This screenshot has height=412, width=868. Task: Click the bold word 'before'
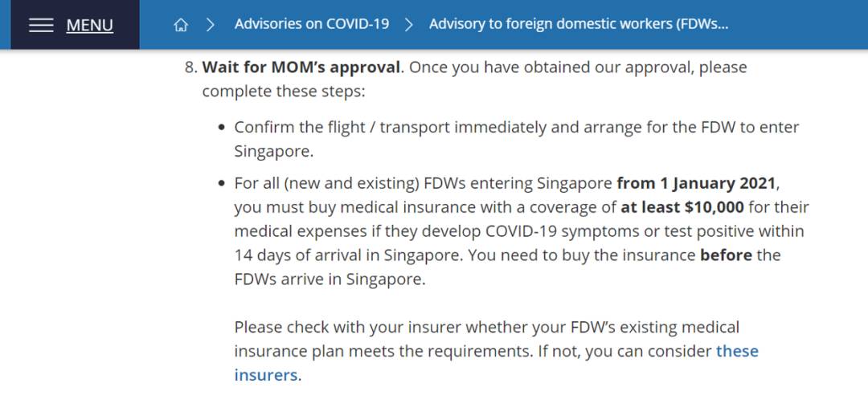point(726,255)
